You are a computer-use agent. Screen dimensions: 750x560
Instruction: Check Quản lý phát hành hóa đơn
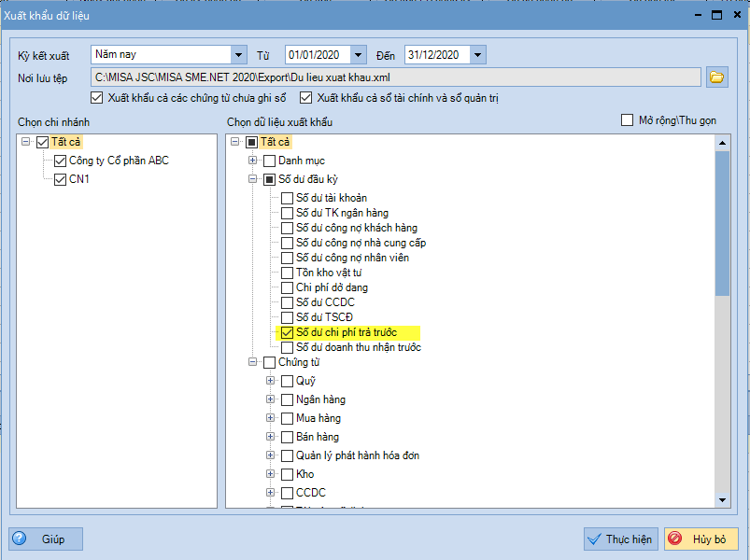(287, 455)
